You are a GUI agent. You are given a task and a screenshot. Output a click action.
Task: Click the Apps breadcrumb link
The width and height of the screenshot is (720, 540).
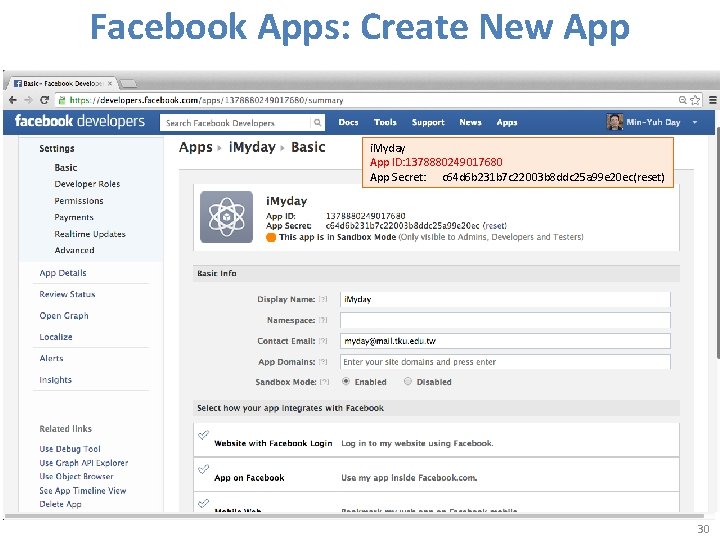(x=196, y=147)
